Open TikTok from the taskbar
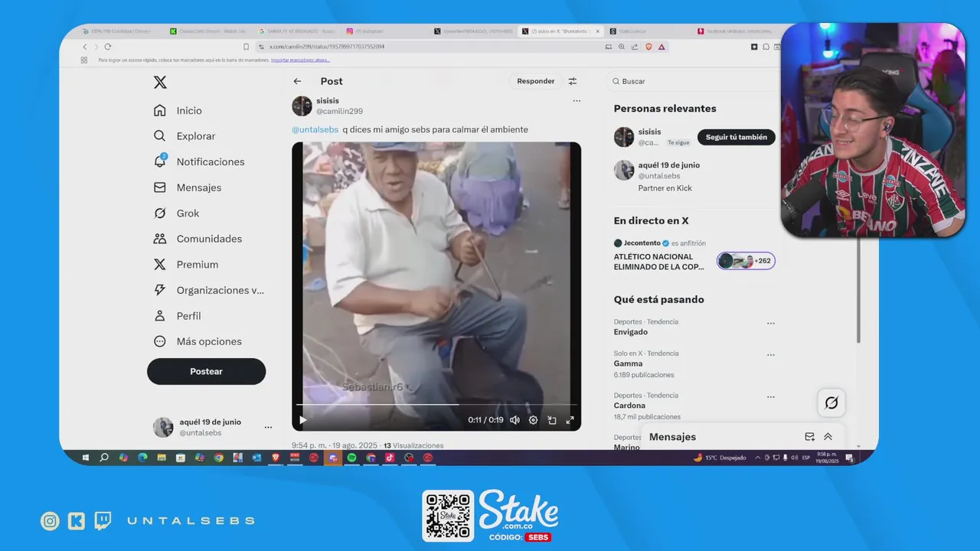980x551 pixels. pos(390,458)
